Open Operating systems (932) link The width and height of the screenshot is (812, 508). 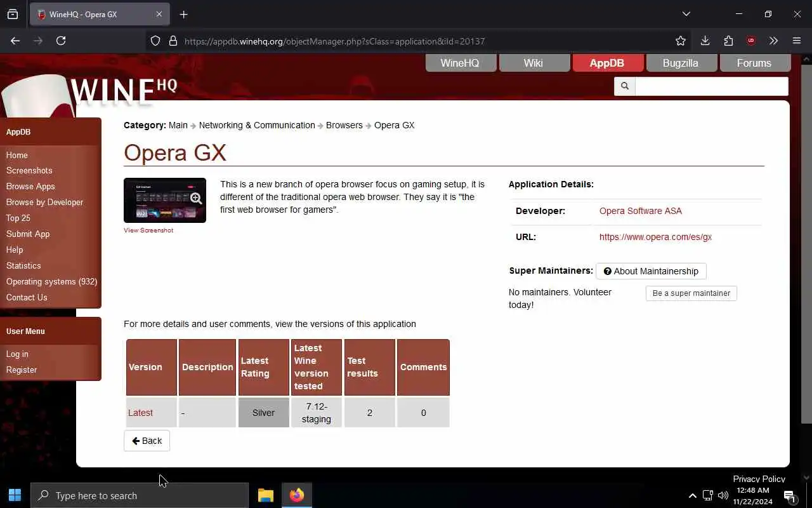[x=51, y=281]
